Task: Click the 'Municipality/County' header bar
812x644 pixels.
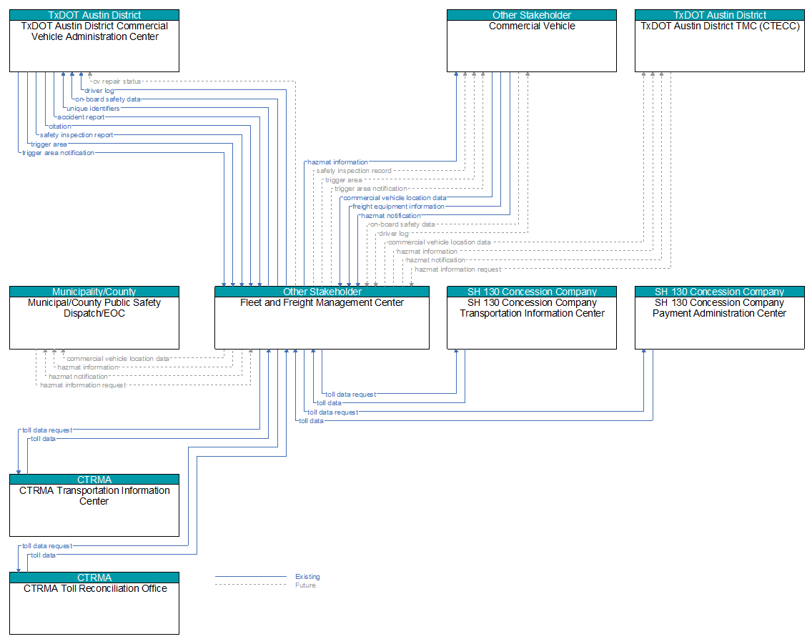Action: click(94, 292)
